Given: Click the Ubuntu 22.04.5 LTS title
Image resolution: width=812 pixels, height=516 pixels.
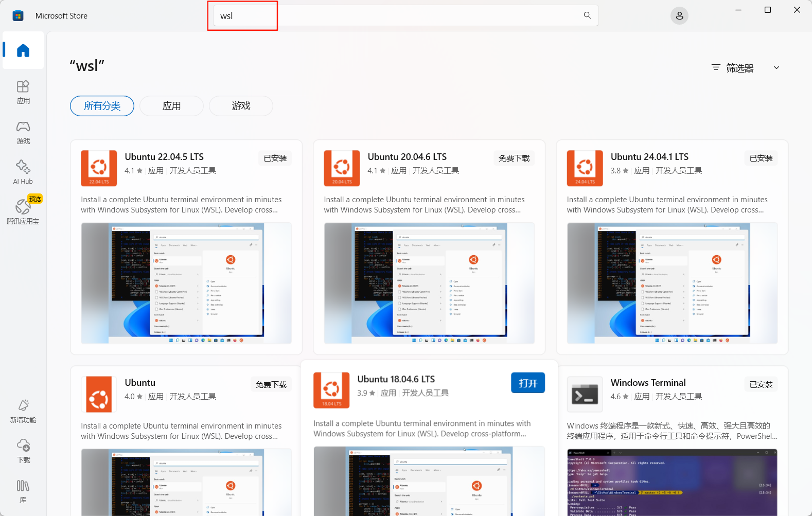Looking at the screenshot, I should 164,157.
